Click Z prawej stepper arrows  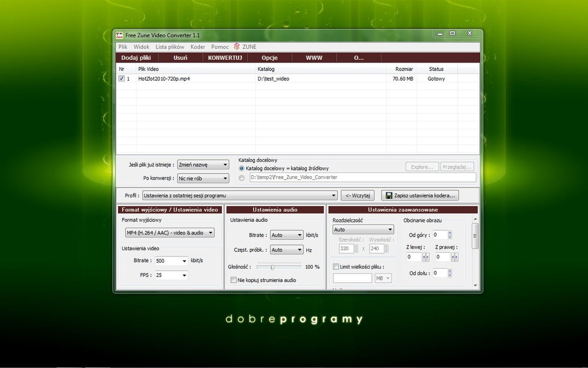[454, 257]
